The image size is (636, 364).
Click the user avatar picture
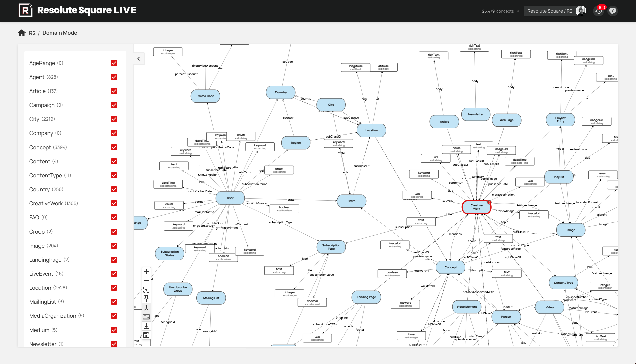[581, 11]
